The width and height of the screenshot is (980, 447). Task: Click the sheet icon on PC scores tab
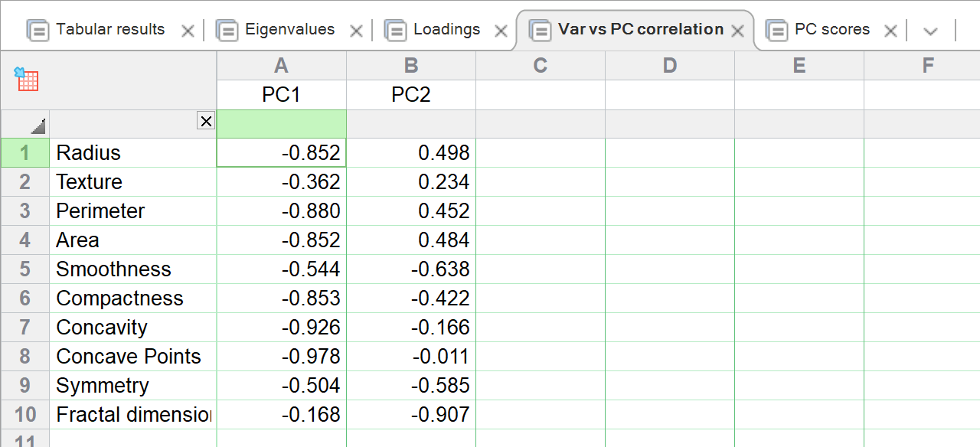tap(776, 30)
